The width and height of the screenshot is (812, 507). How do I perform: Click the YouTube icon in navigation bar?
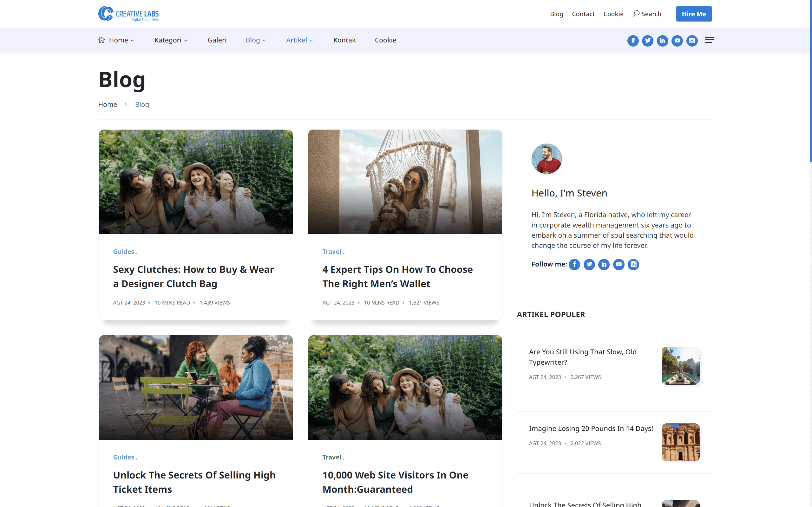[677, 41]
